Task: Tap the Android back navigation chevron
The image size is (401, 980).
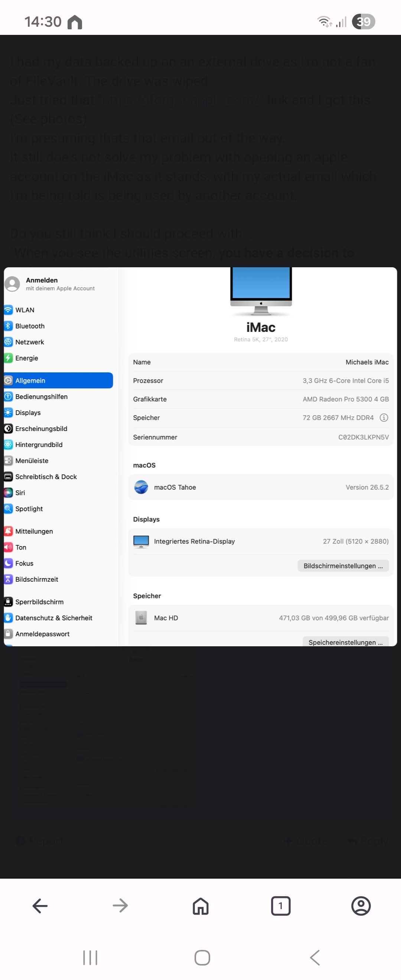Action: coord(314,957)
